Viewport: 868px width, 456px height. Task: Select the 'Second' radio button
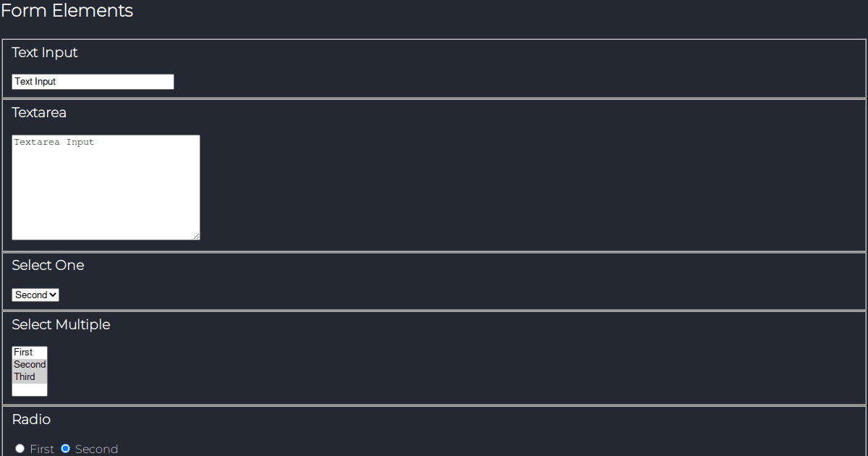click(66, 448)
